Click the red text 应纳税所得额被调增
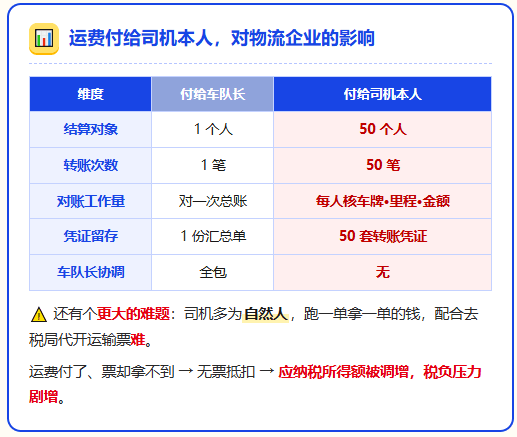 click(x=343, y=372)
